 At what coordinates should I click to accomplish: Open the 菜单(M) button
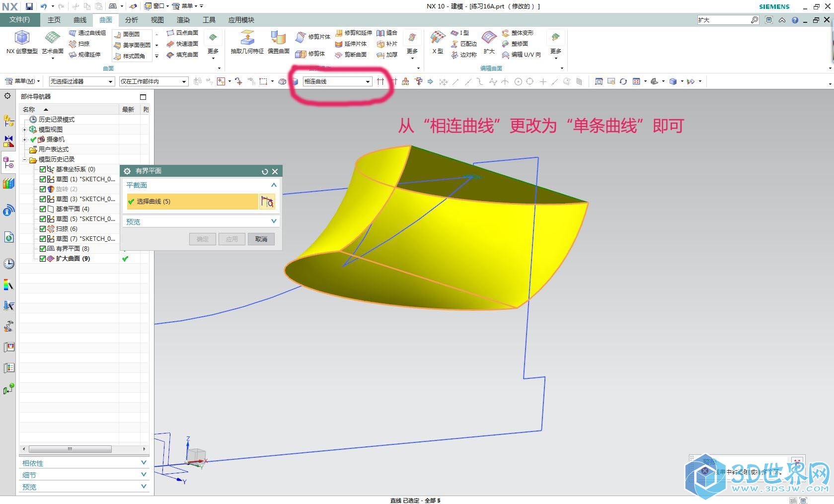[x=22, y=81]
